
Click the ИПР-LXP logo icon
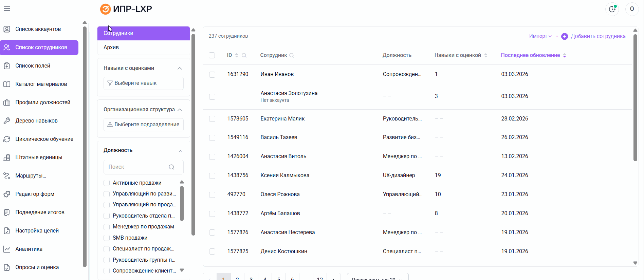pos(105,9)
